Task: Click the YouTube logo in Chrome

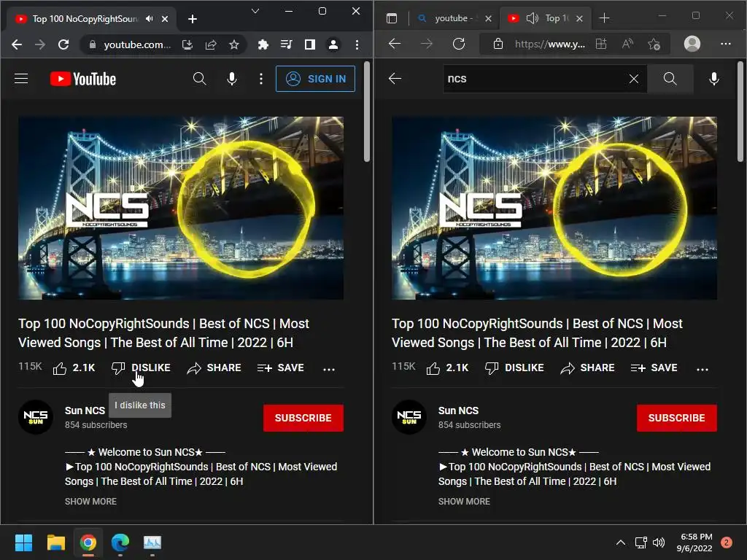Action: click(x=83, y=79)
